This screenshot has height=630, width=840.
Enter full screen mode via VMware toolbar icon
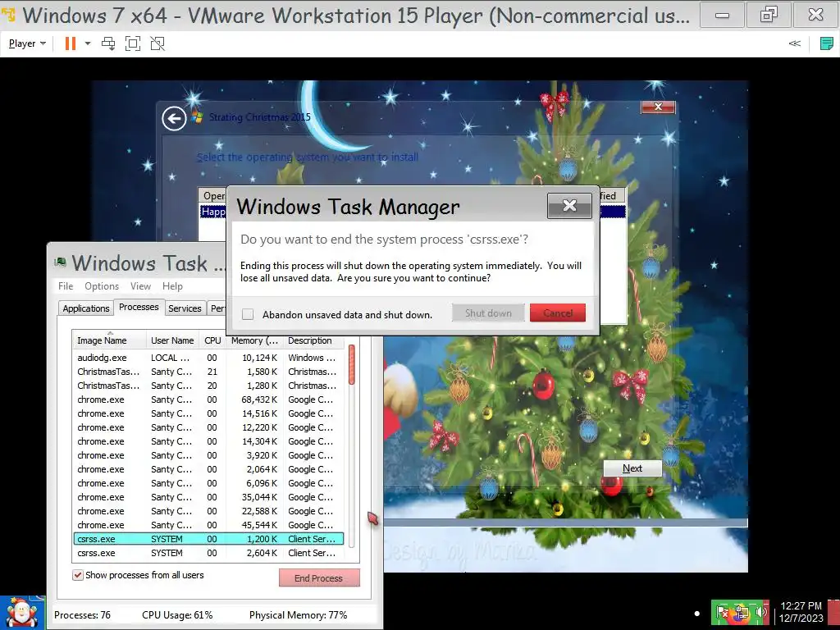[133, 43]
